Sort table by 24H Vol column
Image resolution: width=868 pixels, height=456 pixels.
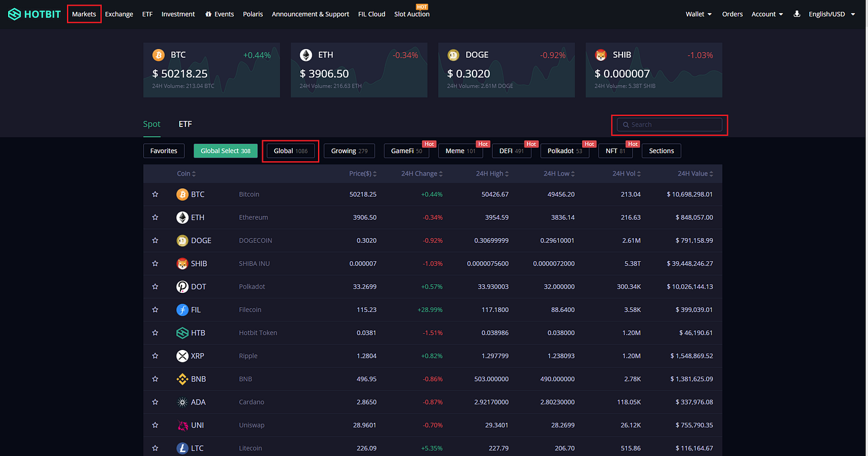627,174
